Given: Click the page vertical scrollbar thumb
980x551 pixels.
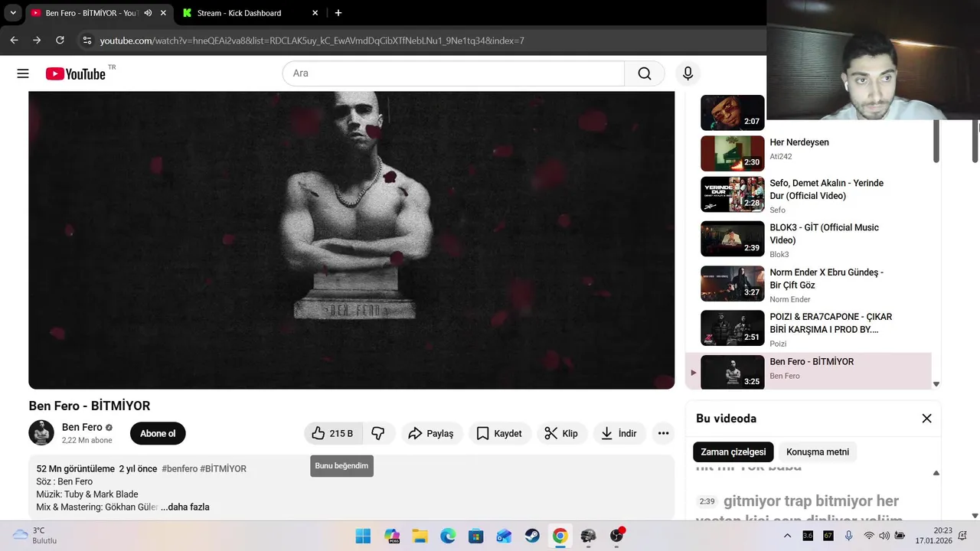Looking at the screenshot, I should tap(975, 142).
